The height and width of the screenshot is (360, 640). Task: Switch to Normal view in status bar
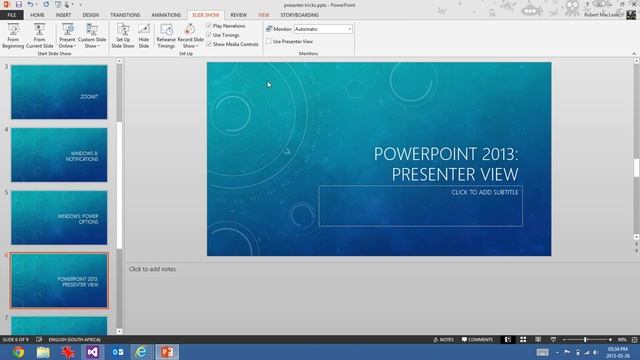click(x=508, y=340)
